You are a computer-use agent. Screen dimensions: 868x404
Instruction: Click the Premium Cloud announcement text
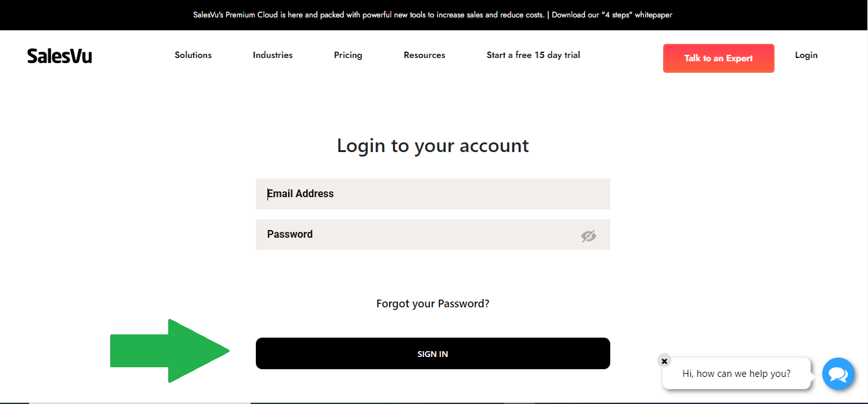pyautogui.click(x=368, y=15)
